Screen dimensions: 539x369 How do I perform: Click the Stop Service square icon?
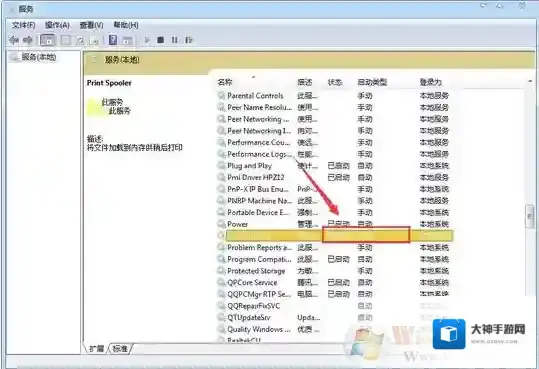pyautogui.click(x=160, y=40)
